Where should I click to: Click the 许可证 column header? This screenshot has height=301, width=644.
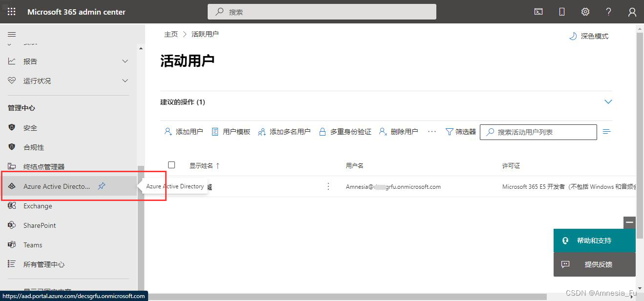coord(511,166)
